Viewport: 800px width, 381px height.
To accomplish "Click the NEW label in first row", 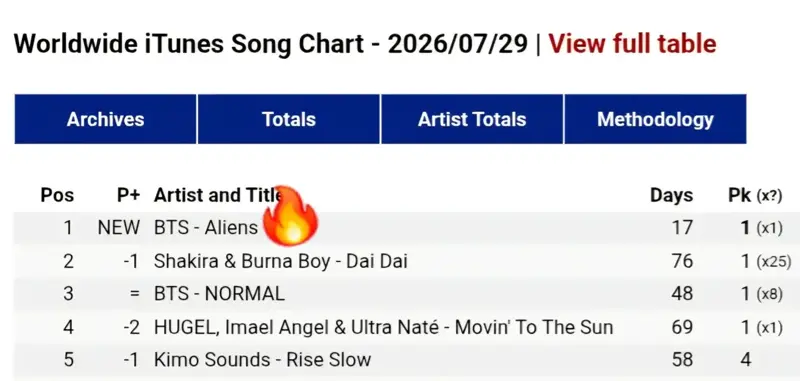I will pyautogui.click(x=119, y=227).
